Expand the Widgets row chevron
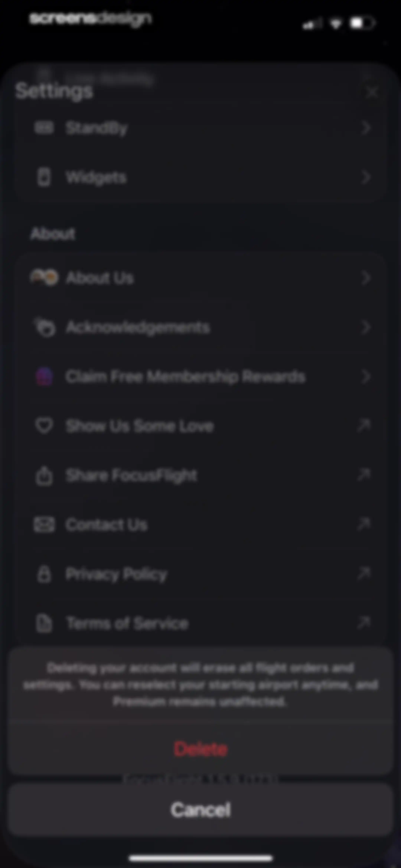Image resolution: width=401 pixels, height=868 pixels. pos(366,177)
